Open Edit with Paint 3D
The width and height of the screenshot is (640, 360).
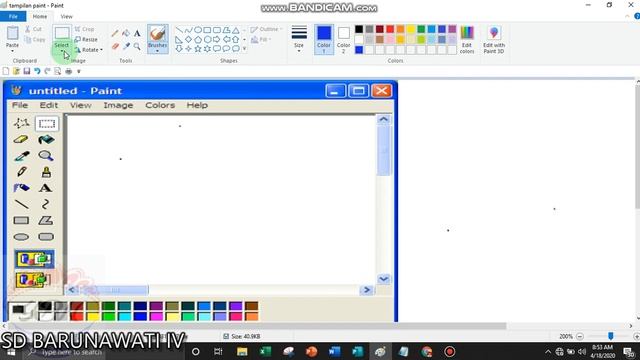point(494,40)
